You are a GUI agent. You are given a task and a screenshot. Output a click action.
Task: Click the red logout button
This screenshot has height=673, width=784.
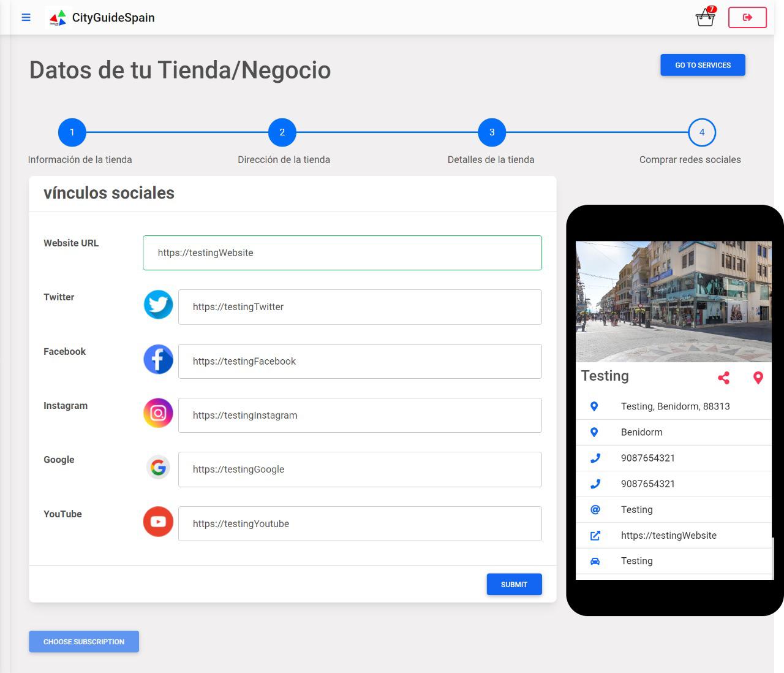point(747,17)
